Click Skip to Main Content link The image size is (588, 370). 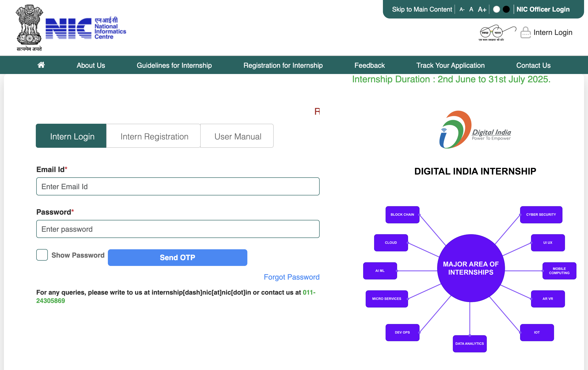pos(422,9)
